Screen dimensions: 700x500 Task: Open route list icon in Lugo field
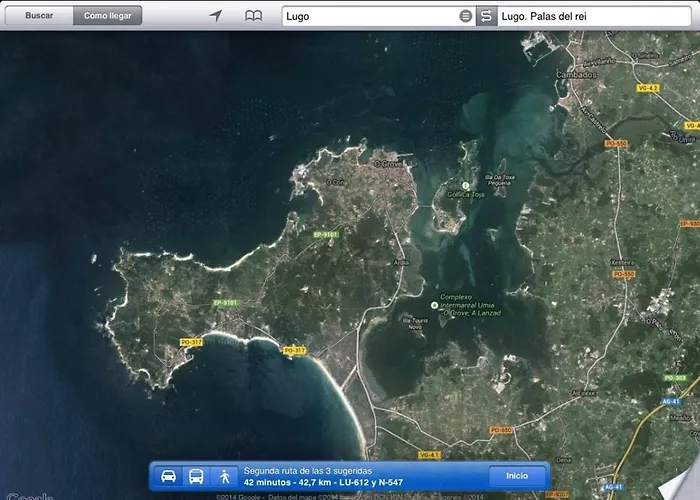(465, 16)
